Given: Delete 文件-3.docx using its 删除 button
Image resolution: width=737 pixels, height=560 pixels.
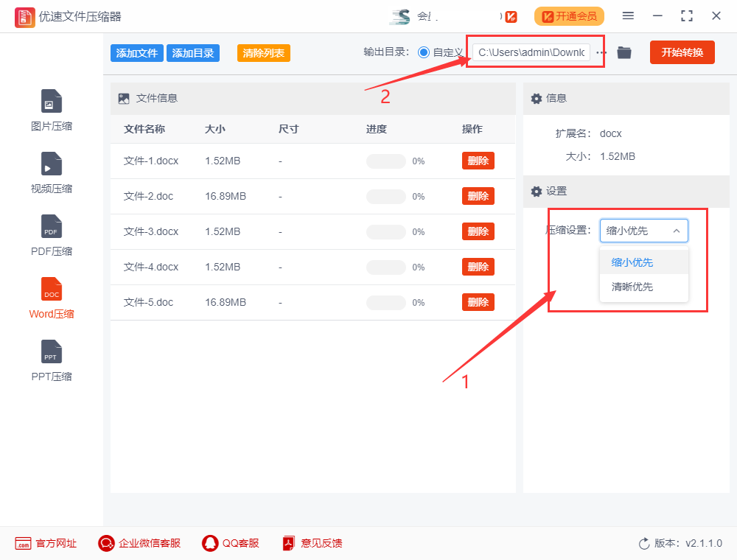Looking at the screenshot, I should click(x=478, y=231).
